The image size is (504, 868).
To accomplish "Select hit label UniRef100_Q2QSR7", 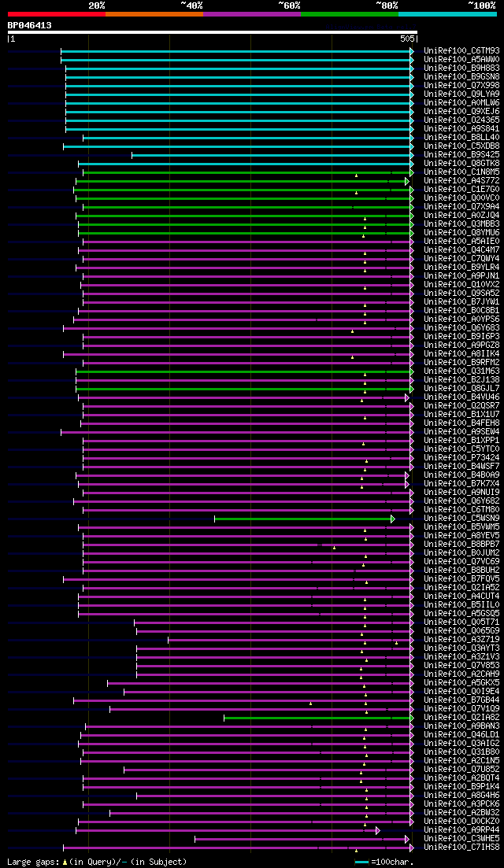I will click(x=462, y=406).
